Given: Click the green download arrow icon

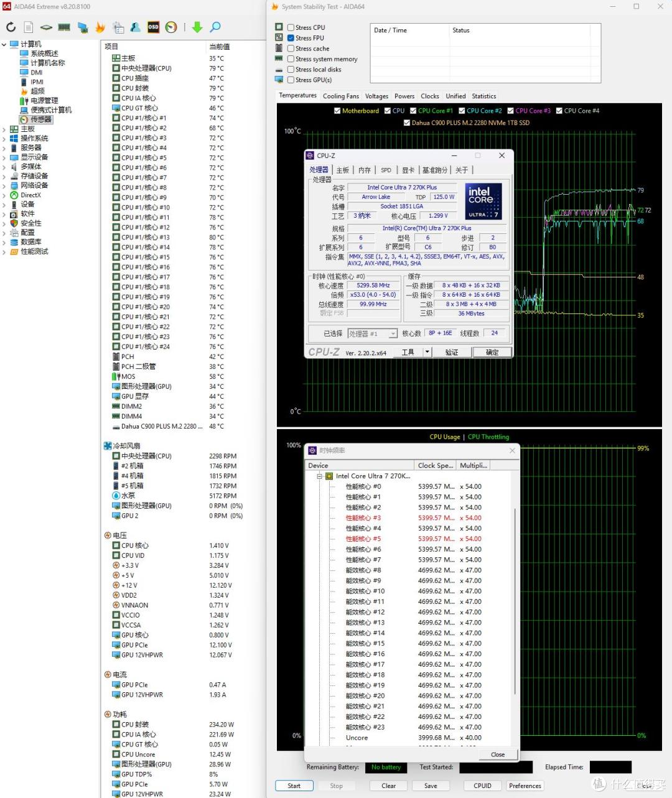Looking at the screenshot, I should pos(197,27).
